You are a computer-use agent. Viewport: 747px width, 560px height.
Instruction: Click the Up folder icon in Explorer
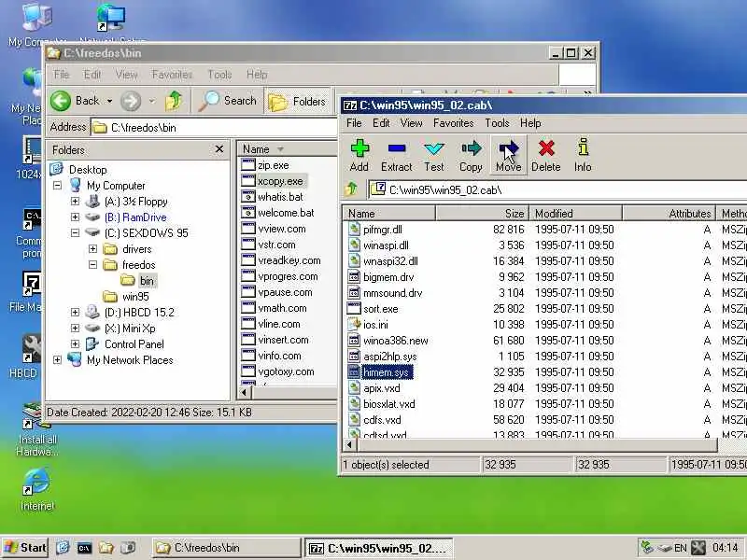(174, 101)
